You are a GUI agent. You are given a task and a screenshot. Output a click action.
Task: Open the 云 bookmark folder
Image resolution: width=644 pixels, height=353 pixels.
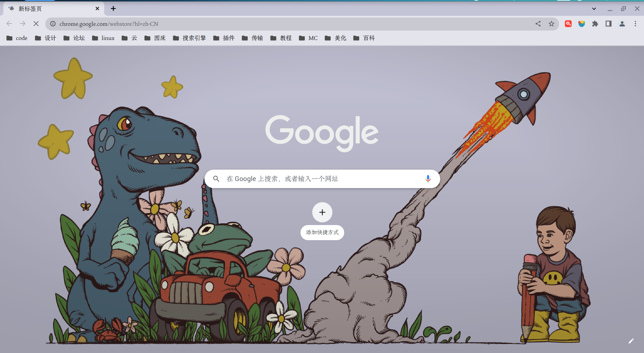click(129, 38)
